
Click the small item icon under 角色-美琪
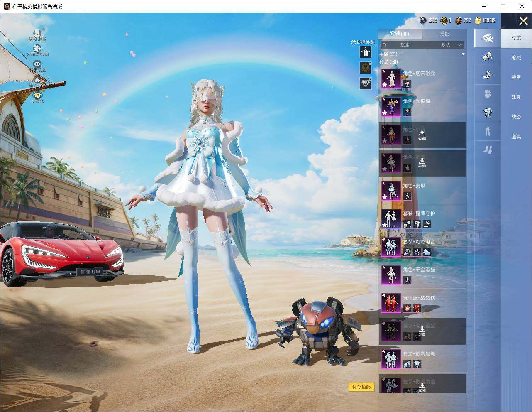pyautogui.click(x=407, y=196)
